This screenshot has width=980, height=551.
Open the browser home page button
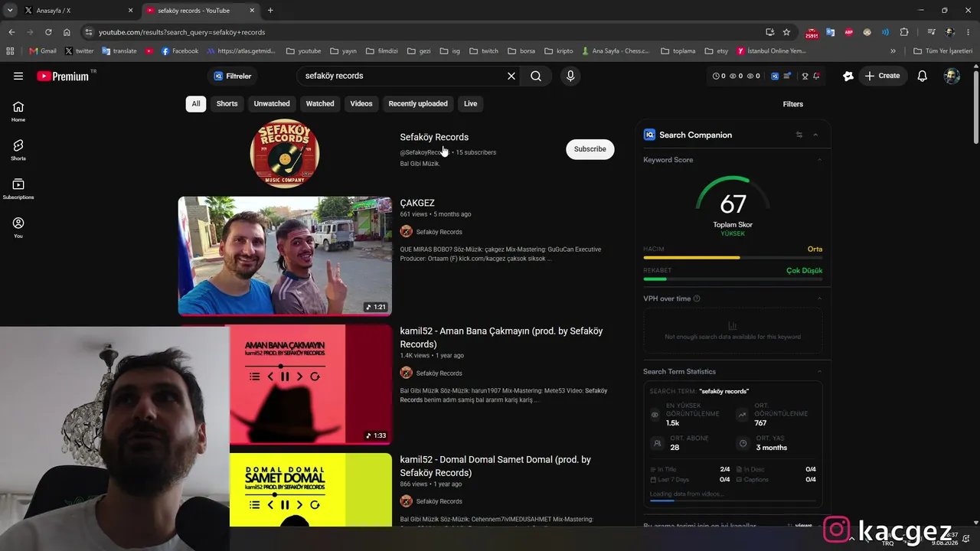click(67, 32)
